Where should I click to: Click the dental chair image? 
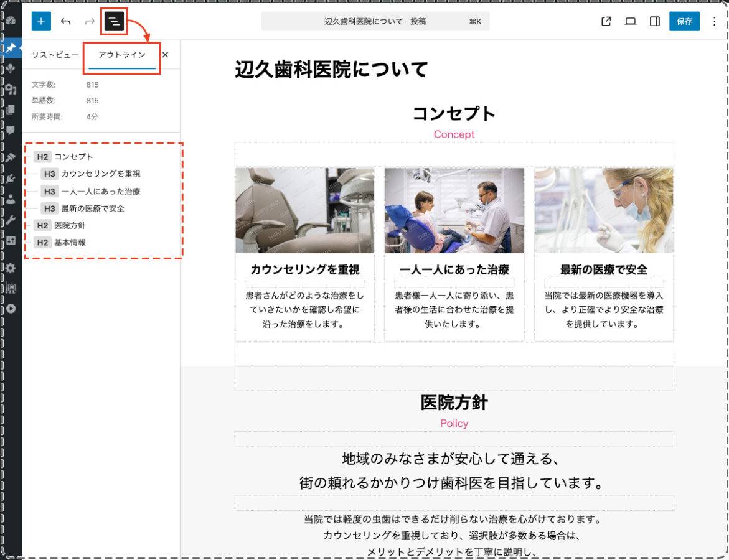tap(304, 210)
